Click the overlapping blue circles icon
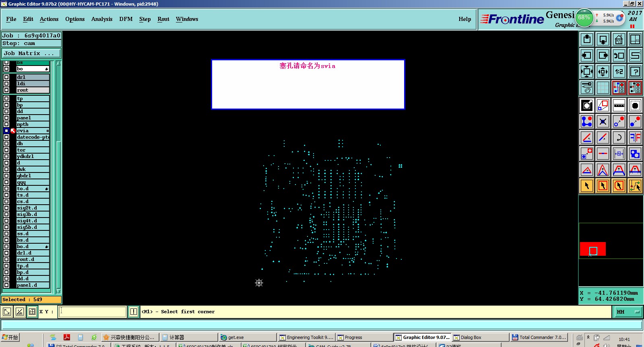This screenshot has height=347, width=644. point(635,154)
